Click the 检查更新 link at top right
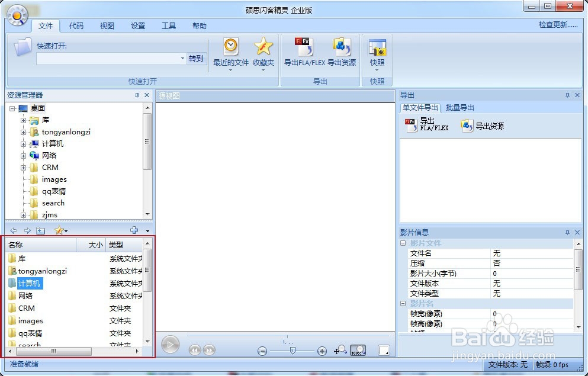Viewport: 588px width, 376px height. [x=554, y=25]
